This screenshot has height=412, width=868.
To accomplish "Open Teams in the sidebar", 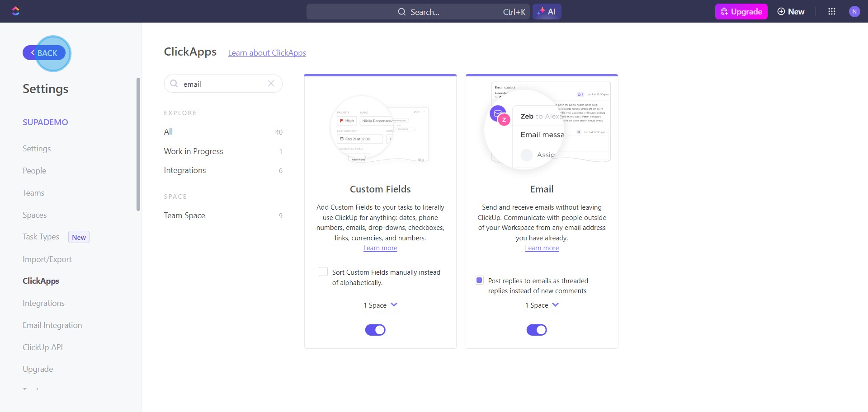I will click(33, 193).
